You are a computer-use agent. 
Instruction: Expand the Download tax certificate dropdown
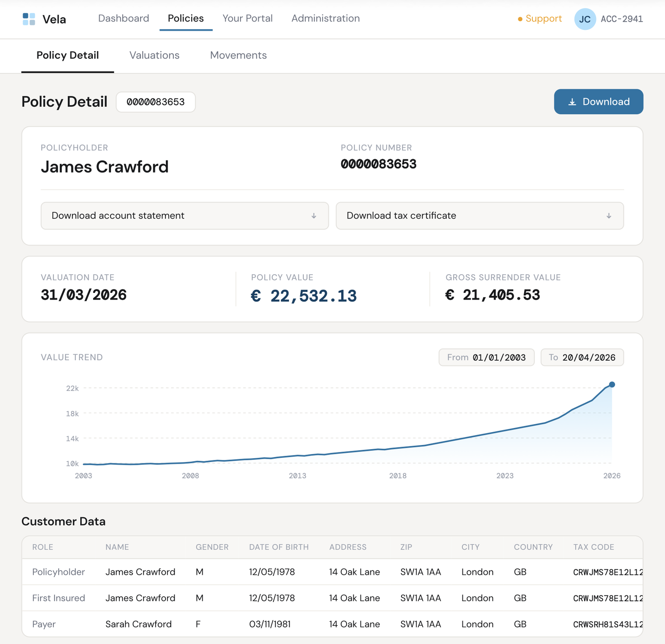480,216
